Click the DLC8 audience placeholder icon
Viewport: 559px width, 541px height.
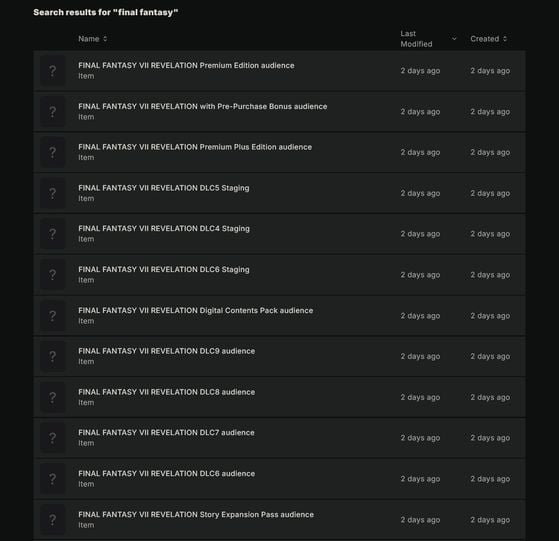pos(52,397)
